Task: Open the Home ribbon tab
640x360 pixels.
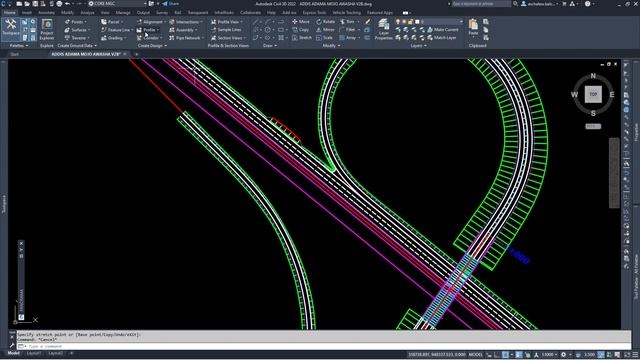Action: point(9,13)
